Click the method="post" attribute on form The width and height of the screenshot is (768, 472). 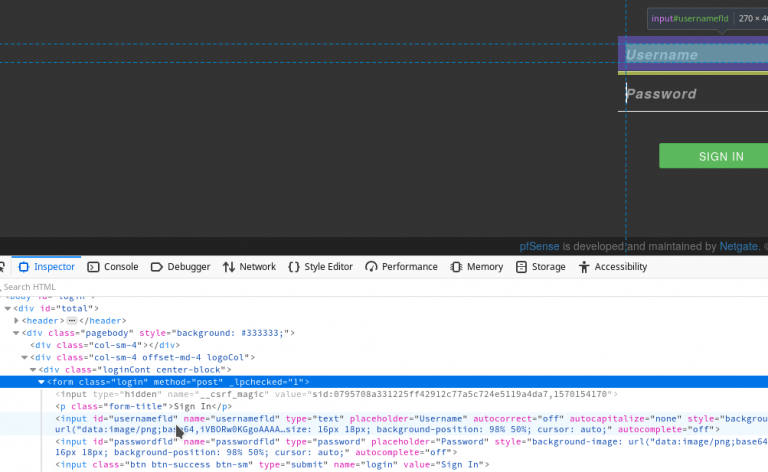(x=188, y=382)
